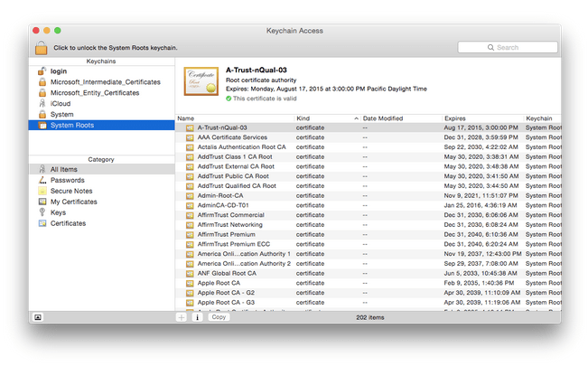Screen dimensions: 588x367
Task: Click the green zoom window button
Action: [x=58, y=31]
